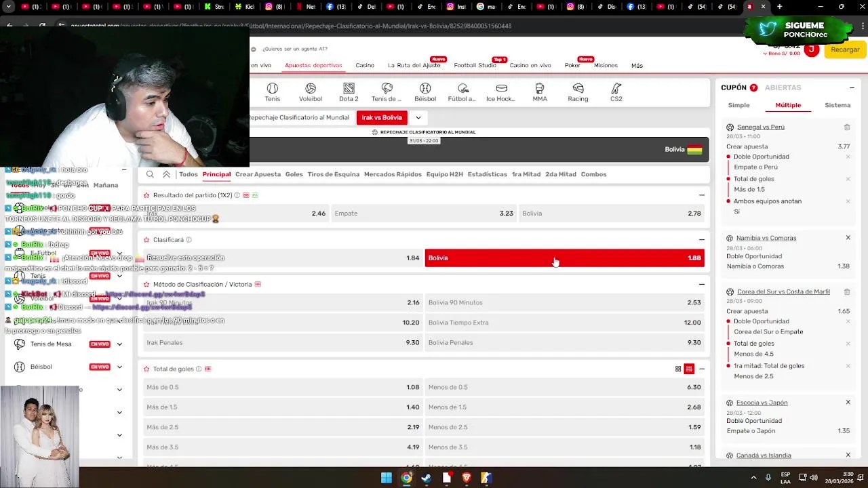Collapse the Método de Clasificación market
The image size is (868, 488).
702,285
